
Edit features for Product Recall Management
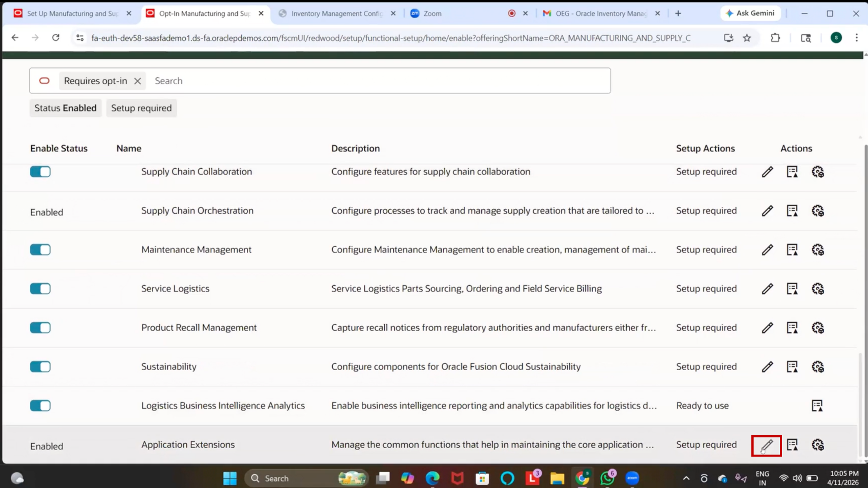point(767,328)
